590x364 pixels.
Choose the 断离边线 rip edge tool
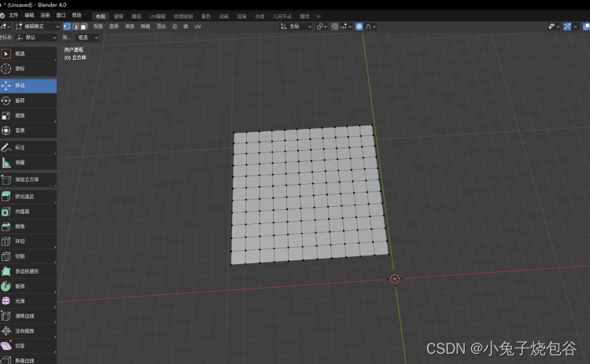pos(28,360)
